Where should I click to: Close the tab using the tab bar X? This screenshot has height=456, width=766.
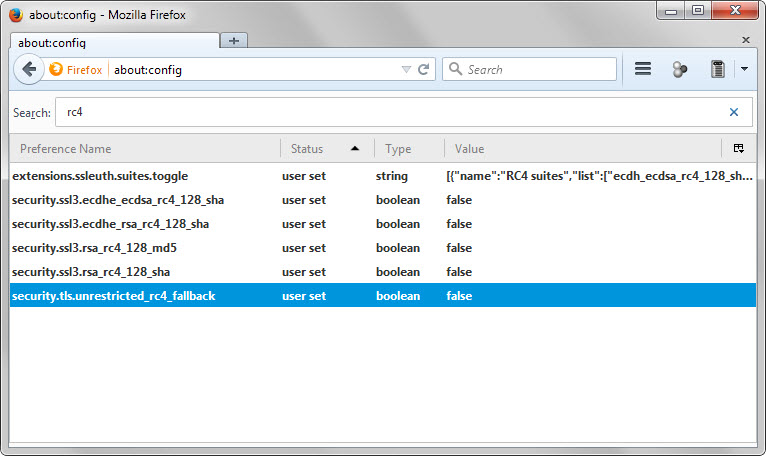pos(745,40)
